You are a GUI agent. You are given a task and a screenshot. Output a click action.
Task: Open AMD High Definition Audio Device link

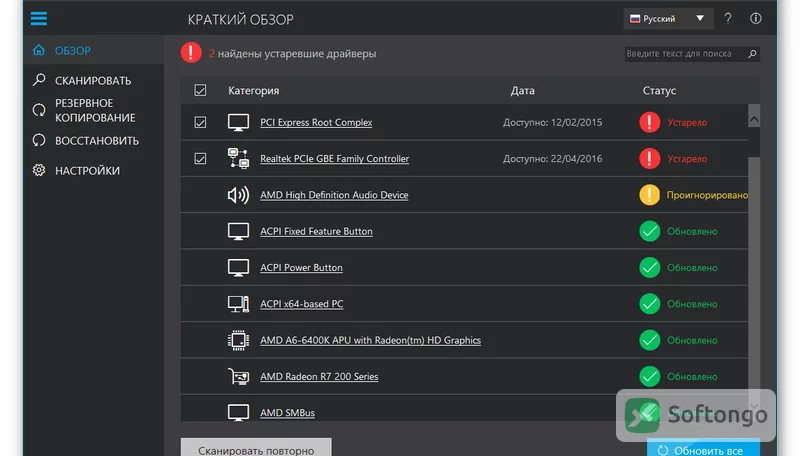334,195
